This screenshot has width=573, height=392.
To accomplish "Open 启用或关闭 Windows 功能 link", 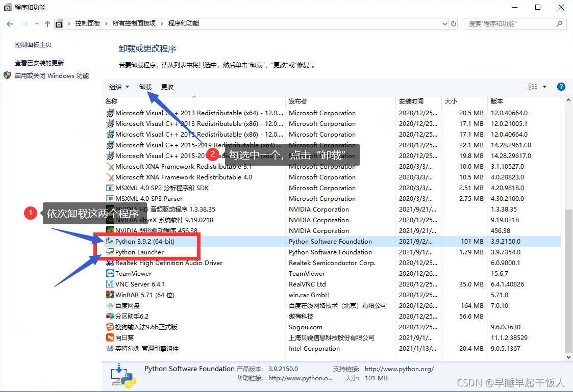I will coord(52,75).
